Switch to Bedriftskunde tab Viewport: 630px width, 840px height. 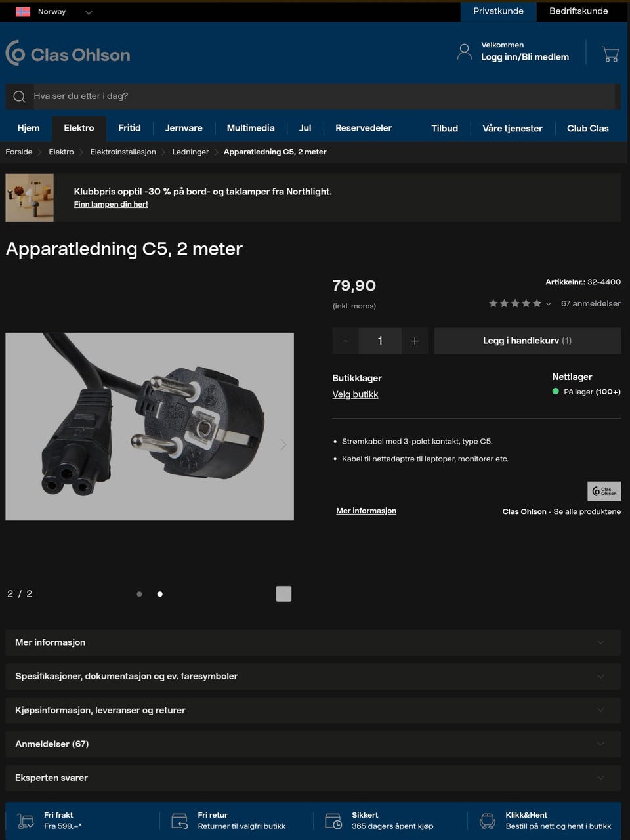tap(578, 11)
